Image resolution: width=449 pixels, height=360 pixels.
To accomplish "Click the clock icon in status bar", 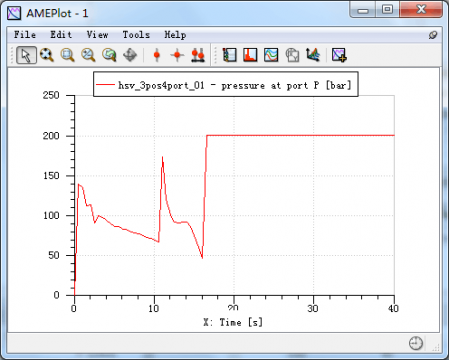I will [416, 343].
